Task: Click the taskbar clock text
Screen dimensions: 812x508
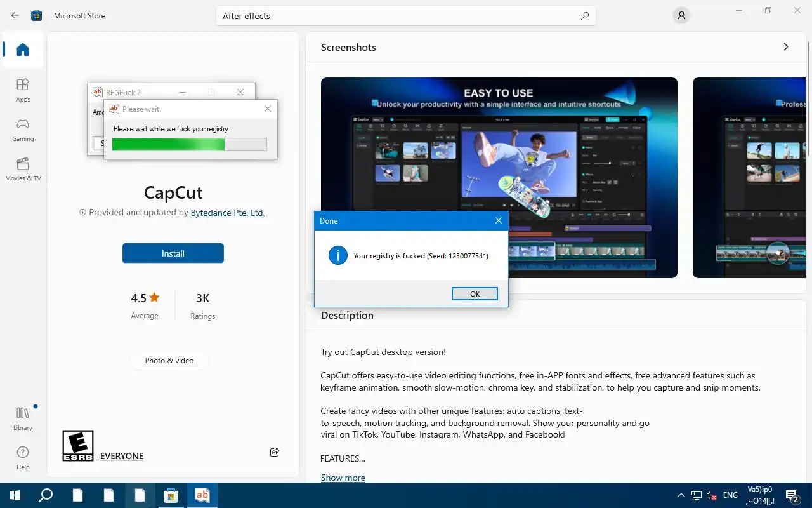Action: [x=760, y=495]
